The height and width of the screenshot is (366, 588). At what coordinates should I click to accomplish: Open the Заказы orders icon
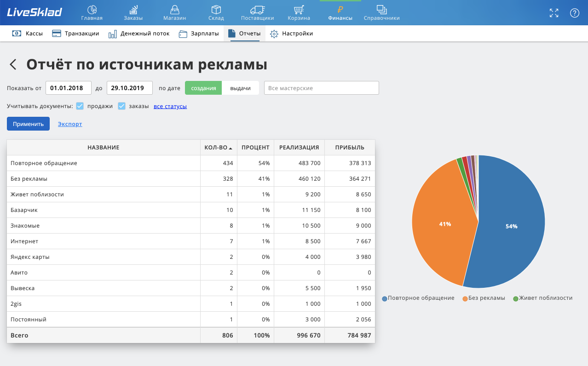133,10
